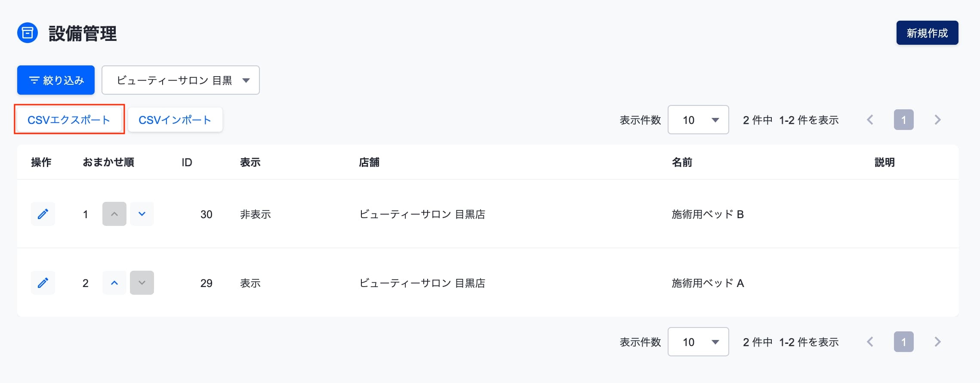Go to next page in top pagination

pos(938,120)
